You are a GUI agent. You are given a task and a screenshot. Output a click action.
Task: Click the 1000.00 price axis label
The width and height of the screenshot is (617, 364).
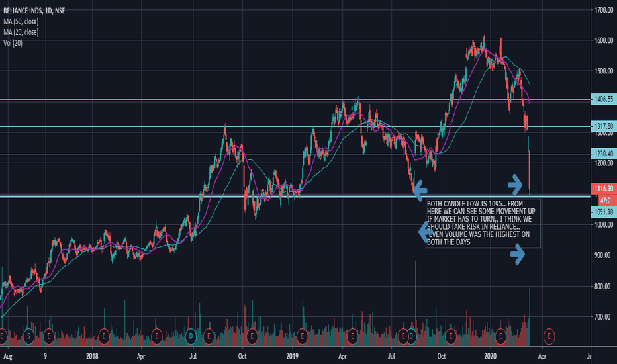[604, 225]
